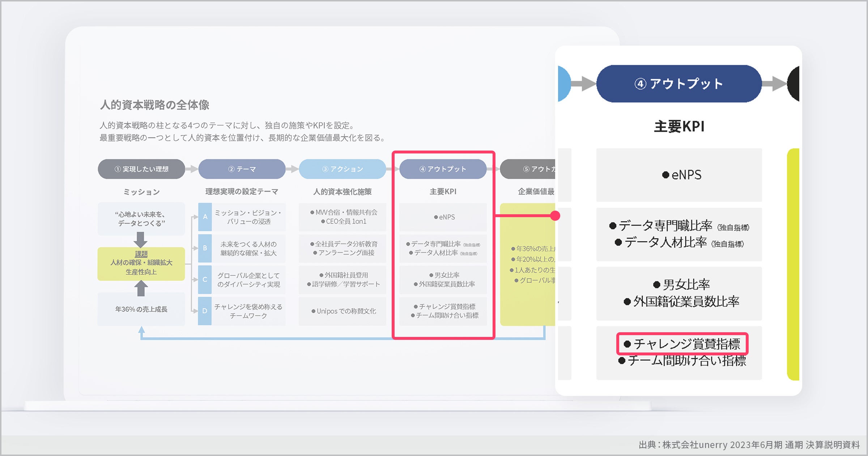
Task: Click the ミッション column heading
Action: [x=141, y=192]
